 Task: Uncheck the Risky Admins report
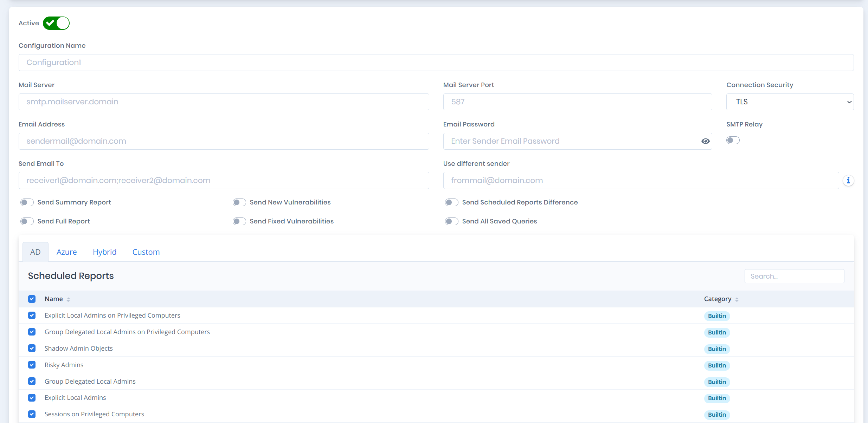32,365
